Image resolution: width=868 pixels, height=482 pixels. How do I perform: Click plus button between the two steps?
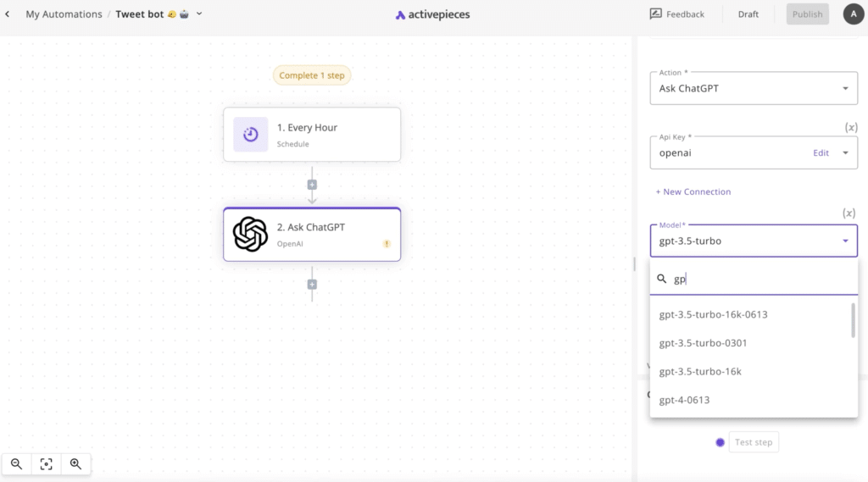[312, 185]
